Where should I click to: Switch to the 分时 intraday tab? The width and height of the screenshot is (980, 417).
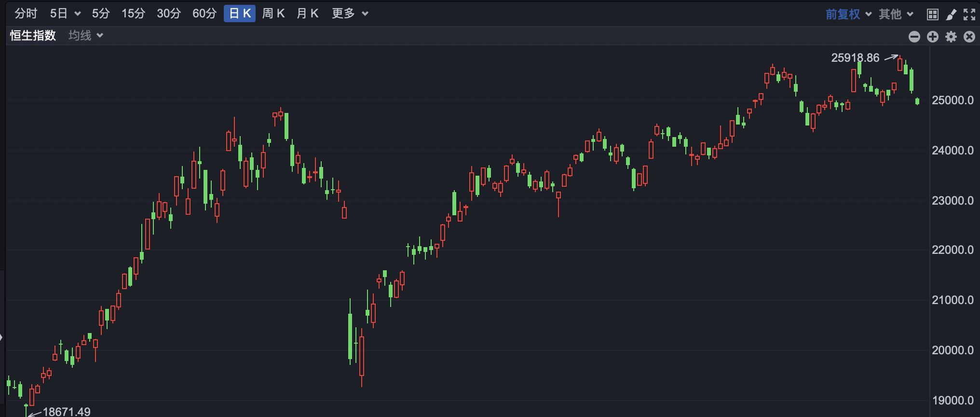26,14
